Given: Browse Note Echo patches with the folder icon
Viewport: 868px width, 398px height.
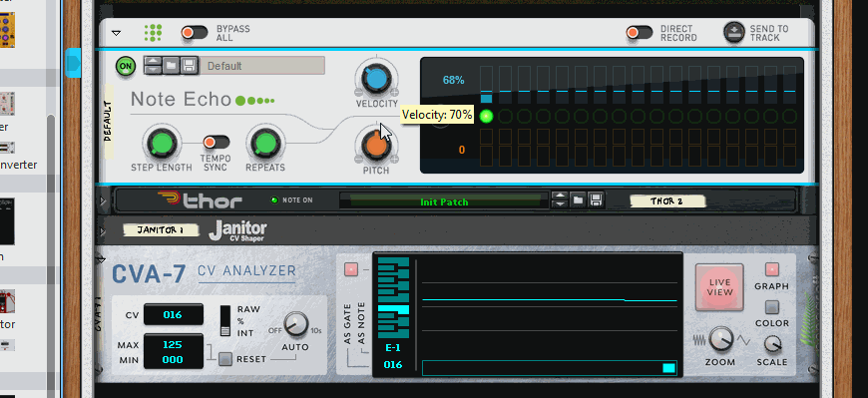Looking at the screenshot, I should (x=171, y=66).
